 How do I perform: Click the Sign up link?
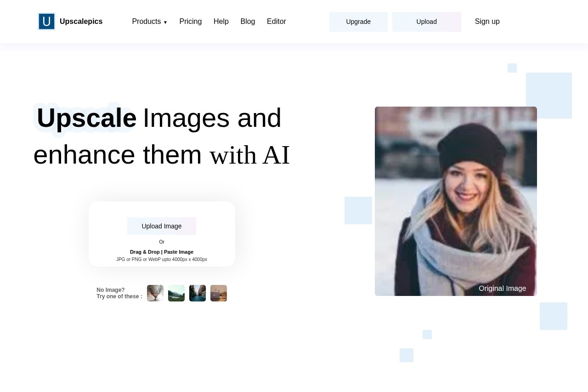tap(487, 22)
